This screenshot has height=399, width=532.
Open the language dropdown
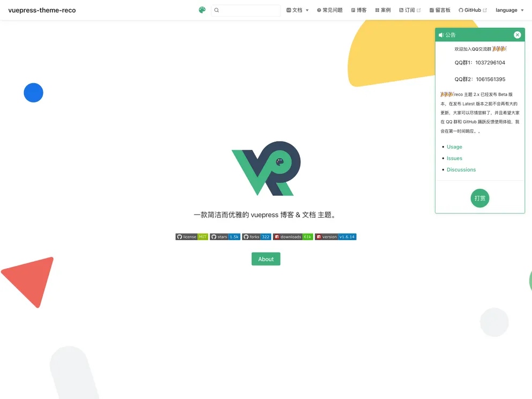pos(506,10)
